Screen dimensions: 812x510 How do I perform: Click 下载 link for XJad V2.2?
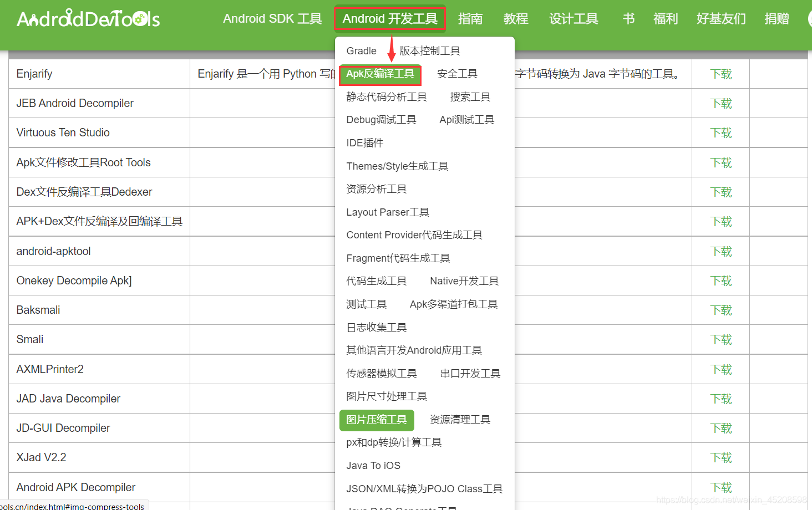click(721, 458)
